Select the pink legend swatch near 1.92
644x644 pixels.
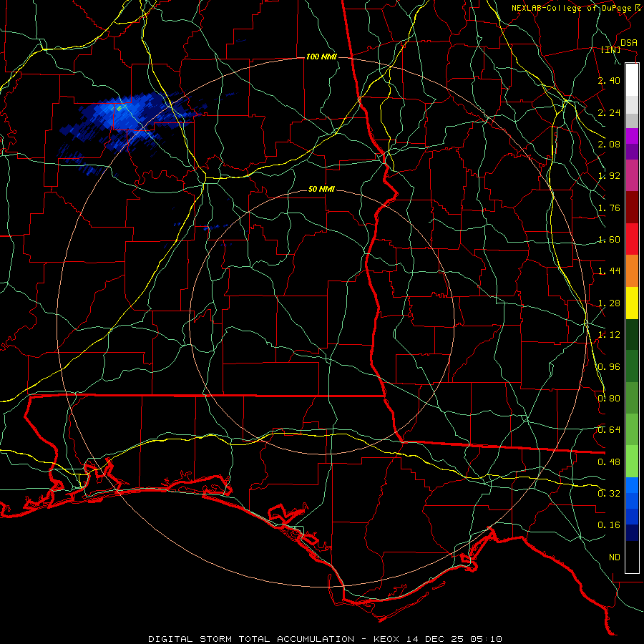point(632,175)
